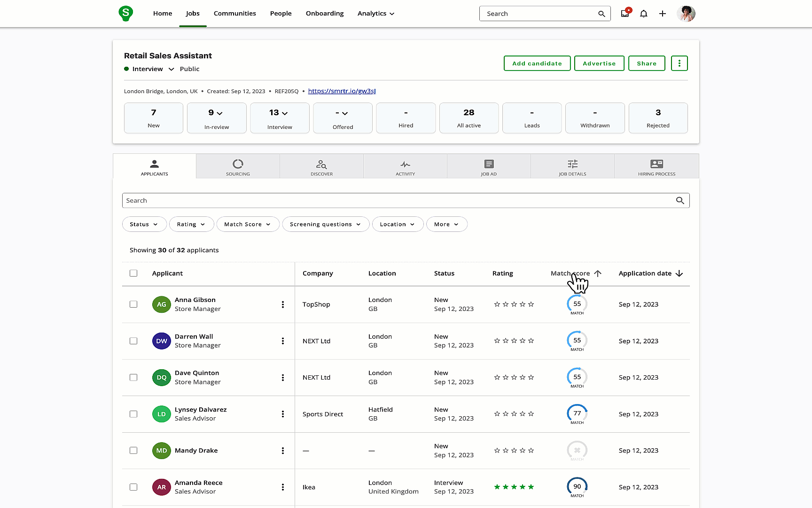Go to Home in navigation
Screen dimensions: 812x508
tap(163, 14)
